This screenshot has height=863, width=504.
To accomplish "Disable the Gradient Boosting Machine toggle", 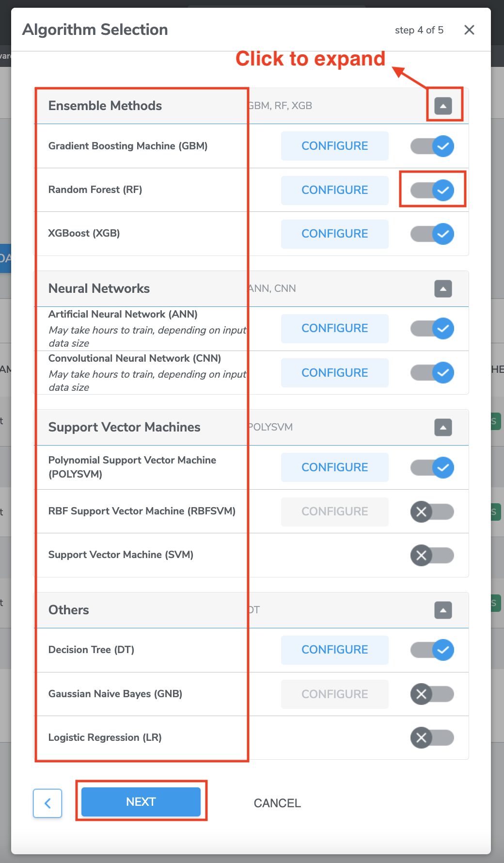I will 432,146.
